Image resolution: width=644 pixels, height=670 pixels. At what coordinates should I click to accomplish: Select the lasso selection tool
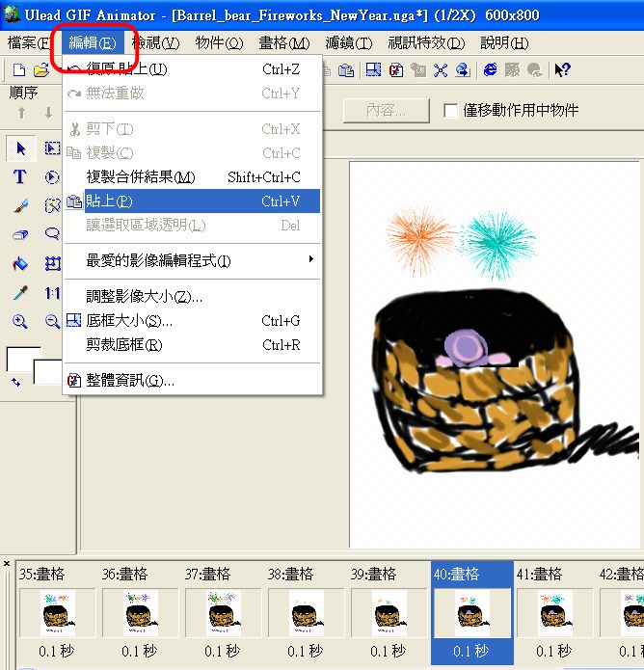click(52, 233)
